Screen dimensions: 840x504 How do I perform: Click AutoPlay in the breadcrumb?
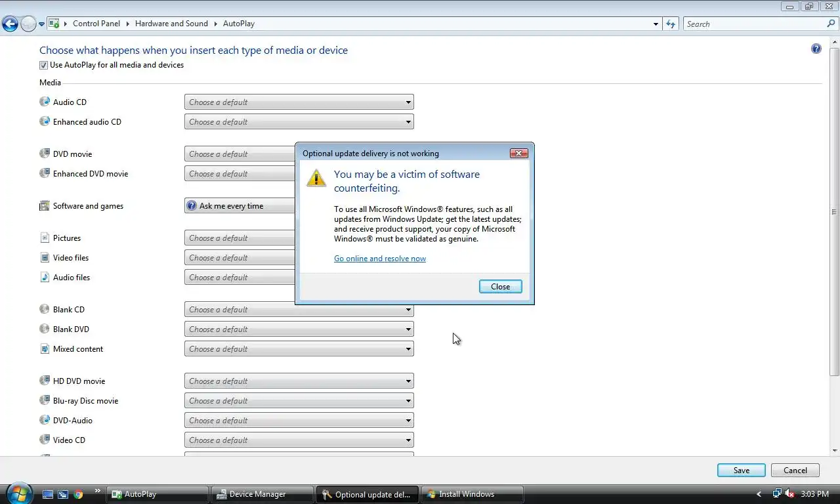(x=239, y=24)
